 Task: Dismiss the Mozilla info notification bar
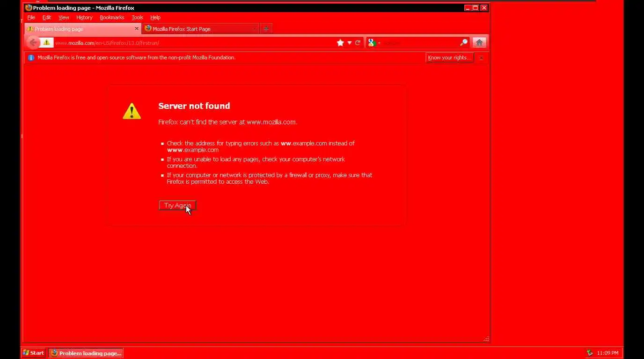[481, 57]
